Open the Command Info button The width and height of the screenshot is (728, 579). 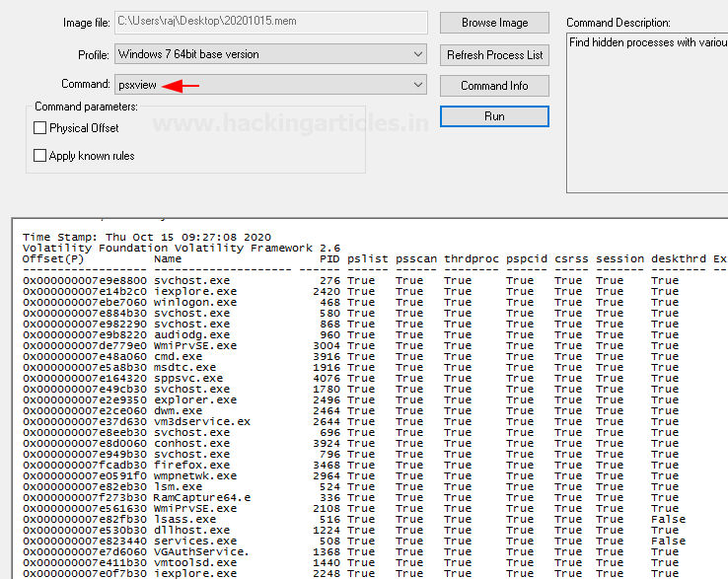[x=494, y=86]
